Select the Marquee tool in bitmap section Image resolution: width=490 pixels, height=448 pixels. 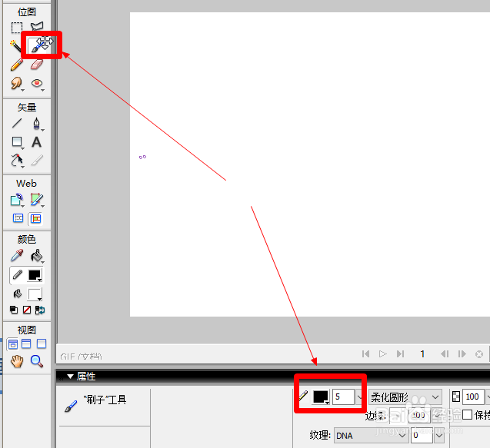point(17,28)
